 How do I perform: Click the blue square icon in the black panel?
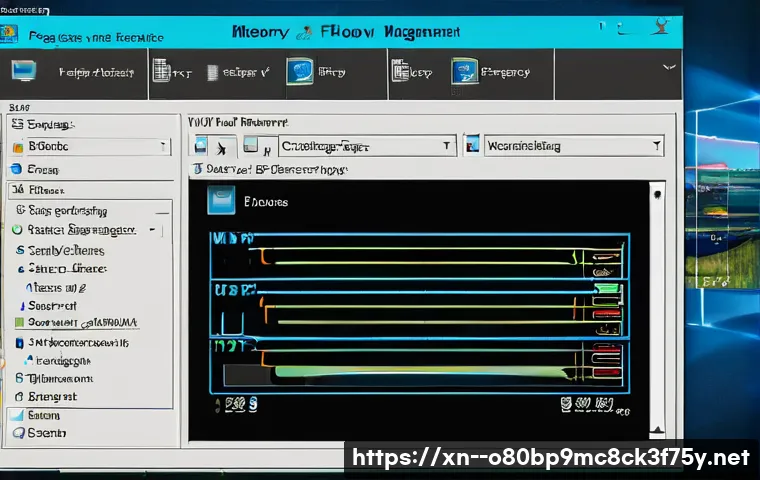click(x=221, y=201)
